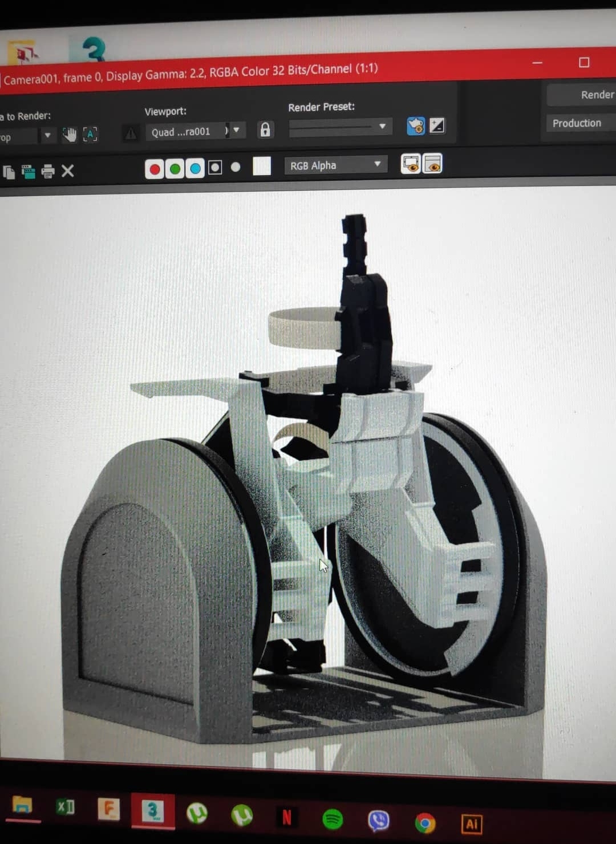
Task: Toggle the red channel display
Action: [x=155, y=169]
